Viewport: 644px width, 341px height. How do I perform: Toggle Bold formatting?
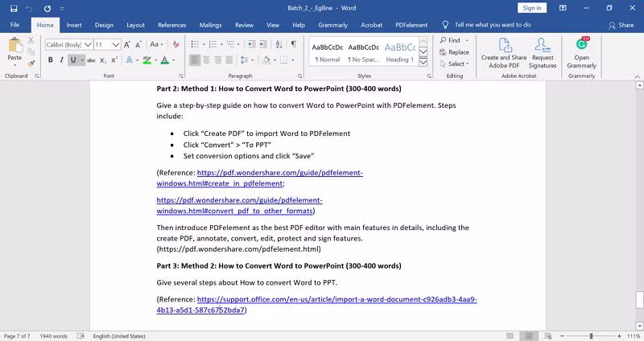point(51,60)
